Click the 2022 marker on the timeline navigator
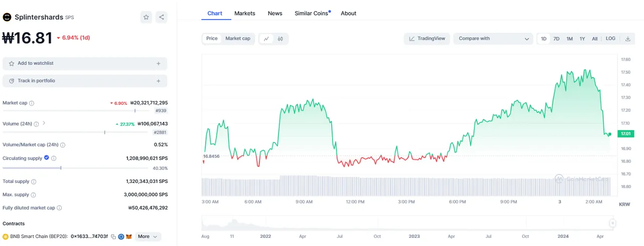Screen dimensions: 644x246 [266, 236]
